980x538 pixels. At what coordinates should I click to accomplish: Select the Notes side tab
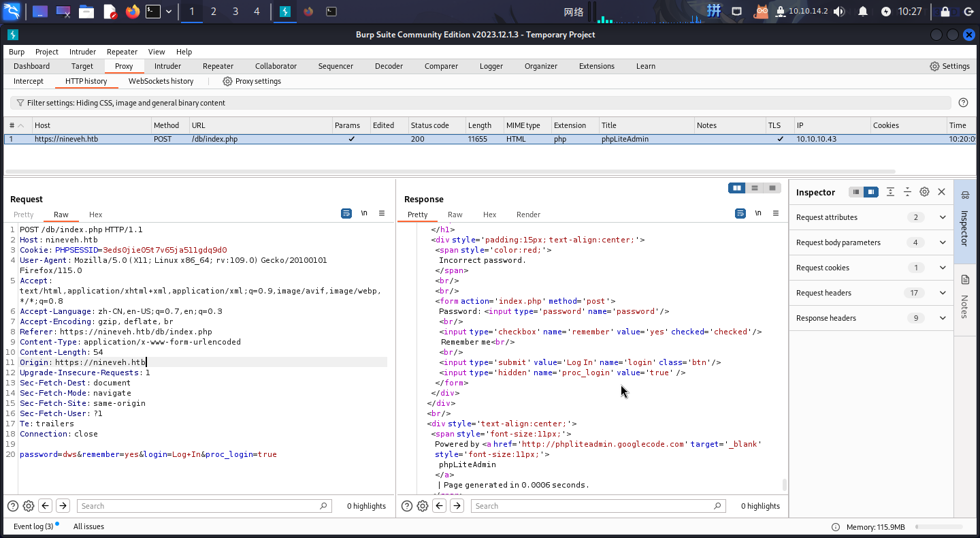(x=964, y=300)
